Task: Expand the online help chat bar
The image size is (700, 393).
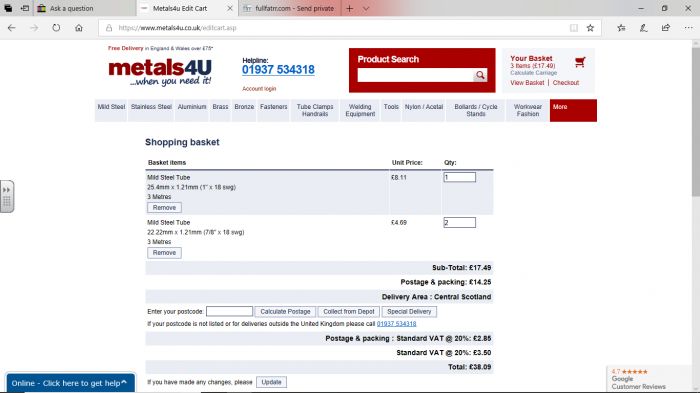Action: (x=70, y=383)
